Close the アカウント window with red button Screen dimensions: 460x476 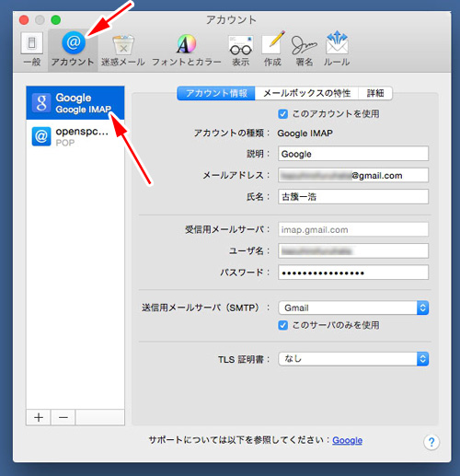pos(24,20)
